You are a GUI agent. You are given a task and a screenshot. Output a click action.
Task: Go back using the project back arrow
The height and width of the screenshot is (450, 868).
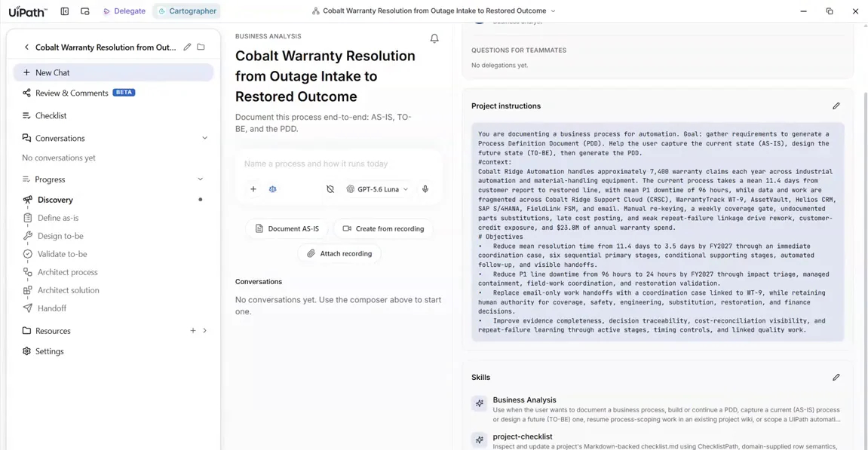(26, 47)
